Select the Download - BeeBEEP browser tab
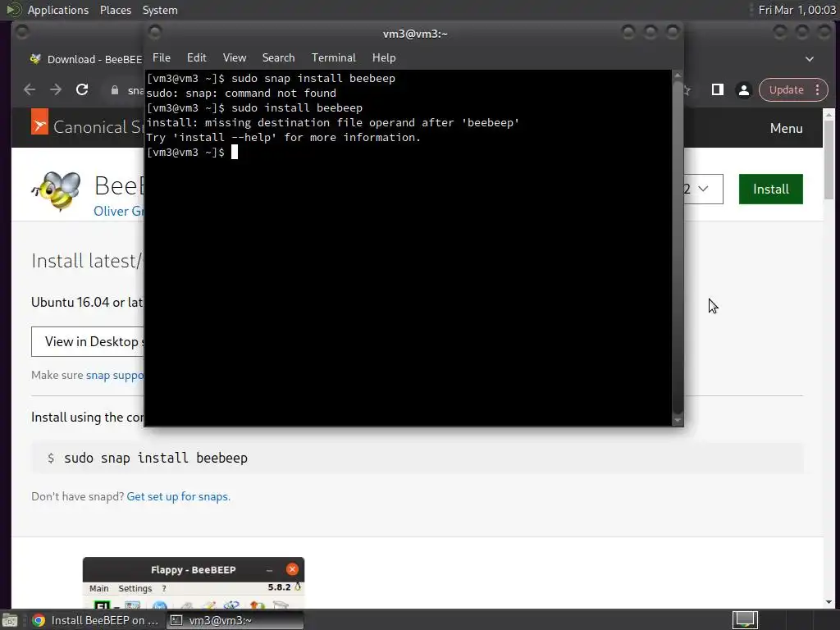This screenshot has height=630, width=840. click(x=86, y=59)
